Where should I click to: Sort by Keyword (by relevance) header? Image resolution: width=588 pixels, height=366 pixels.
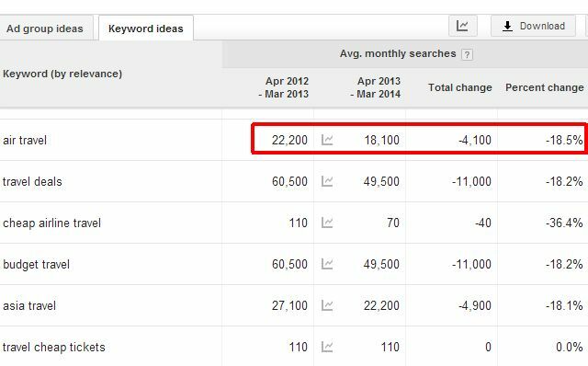(x=62, y=74)
